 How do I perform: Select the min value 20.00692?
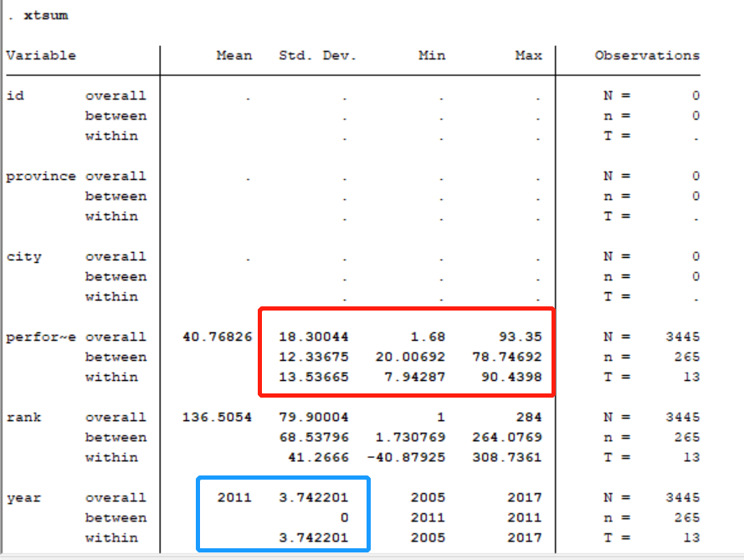[x=410, y=357]
